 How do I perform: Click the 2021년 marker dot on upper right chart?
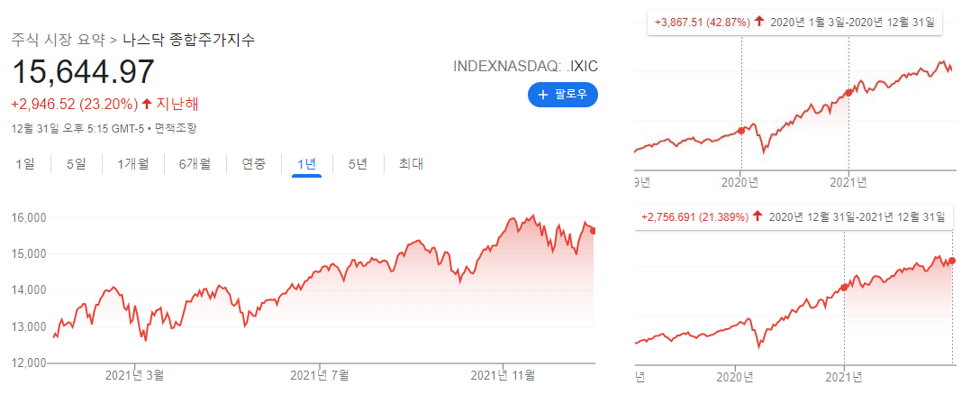[848, 93]
